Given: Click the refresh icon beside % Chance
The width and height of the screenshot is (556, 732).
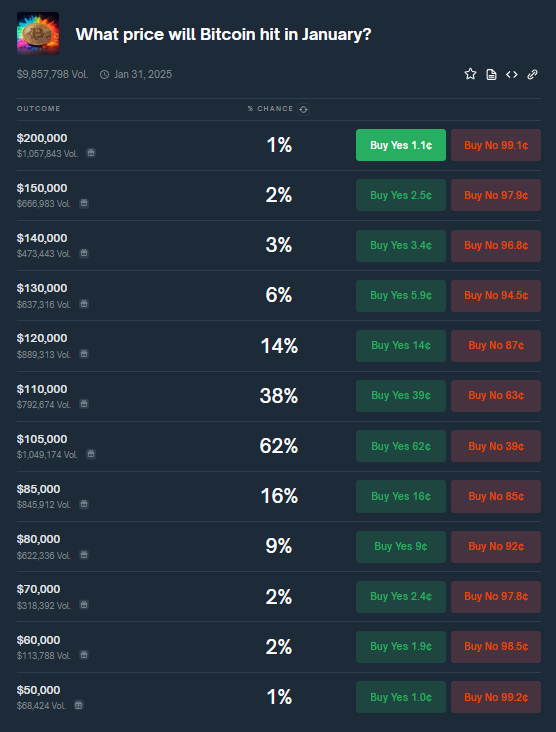Looking at the screenshot, I should [x=303, y=109].
